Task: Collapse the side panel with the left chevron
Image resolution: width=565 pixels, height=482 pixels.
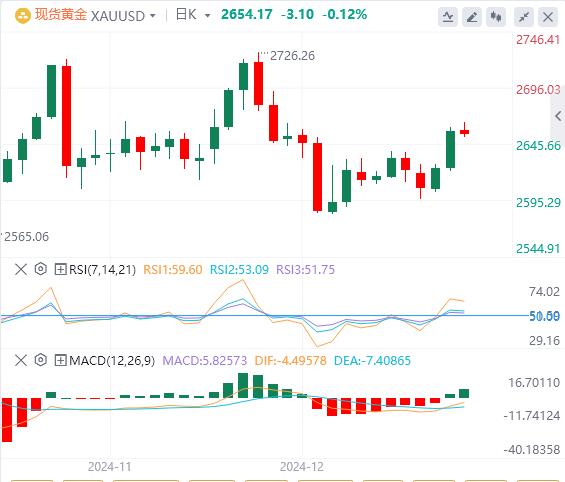Action: [558, 116]
